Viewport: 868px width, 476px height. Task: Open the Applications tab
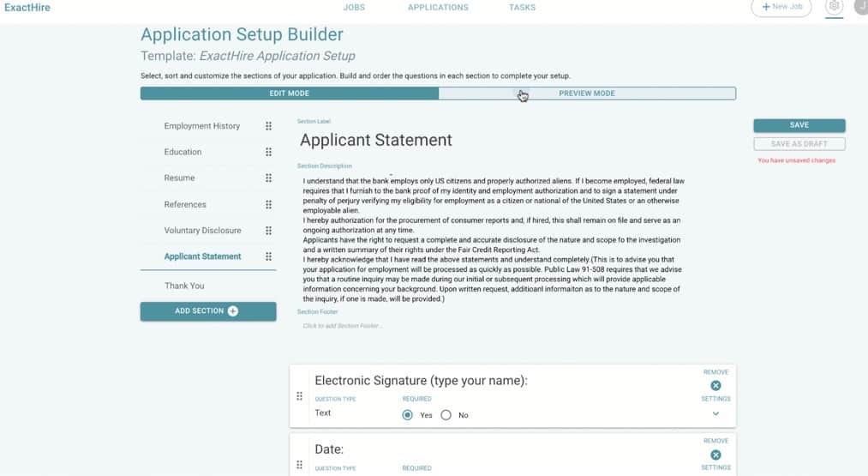tap(438, 8)
